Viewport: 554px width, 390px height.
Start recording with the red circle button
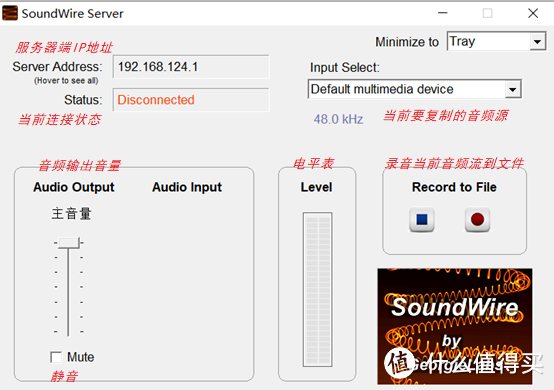(x=477, y=219)
